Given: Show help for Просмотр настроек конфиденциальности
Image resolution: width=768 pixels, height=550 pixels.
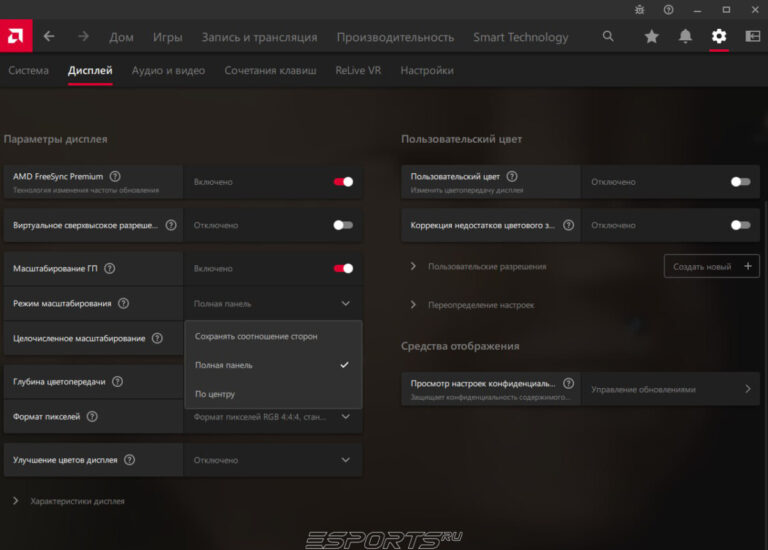Looking at the screenshot, I should (568, 383).
